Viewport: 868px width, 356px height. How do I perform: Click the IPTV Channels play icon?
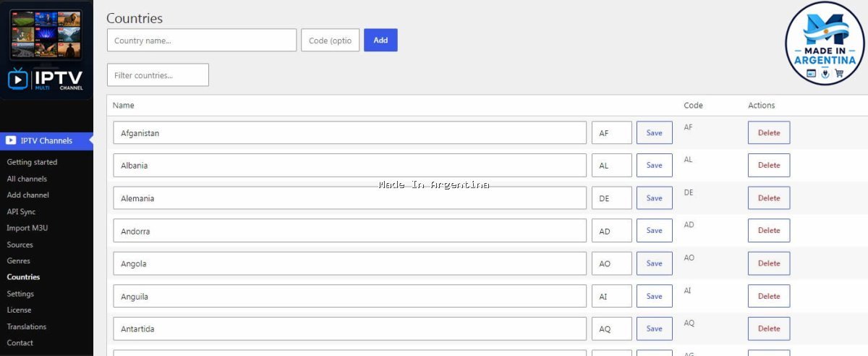click(x=11, y=140)
